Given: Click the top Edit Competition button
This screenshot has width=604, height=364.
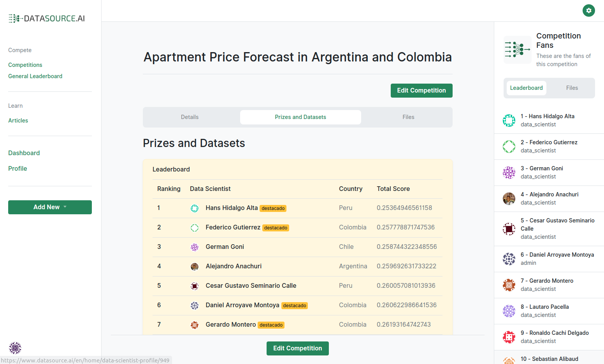Looking at the screenshot, I should coord(421,91).
